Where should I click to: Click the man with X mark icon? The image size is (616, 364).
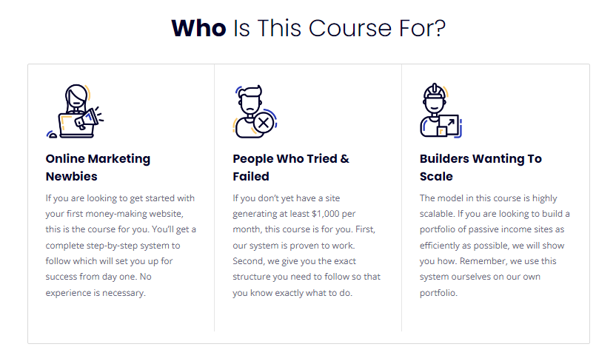tap(255, 111)
